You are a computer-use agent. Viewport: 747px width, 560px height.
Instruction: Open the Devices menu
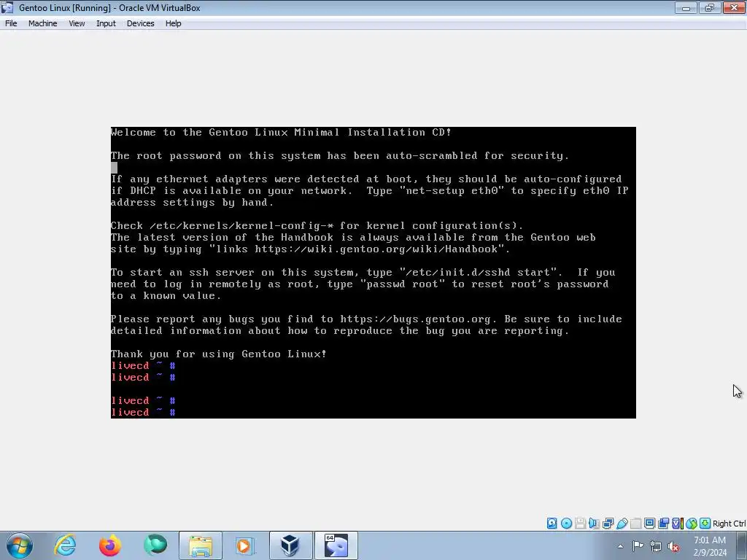tap(141, 23)
